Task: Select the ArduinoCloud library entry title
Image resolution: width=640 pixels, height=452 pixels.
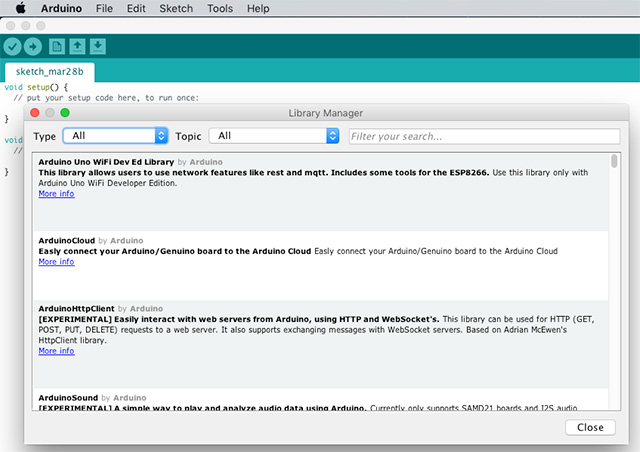Action: point(67,240)
